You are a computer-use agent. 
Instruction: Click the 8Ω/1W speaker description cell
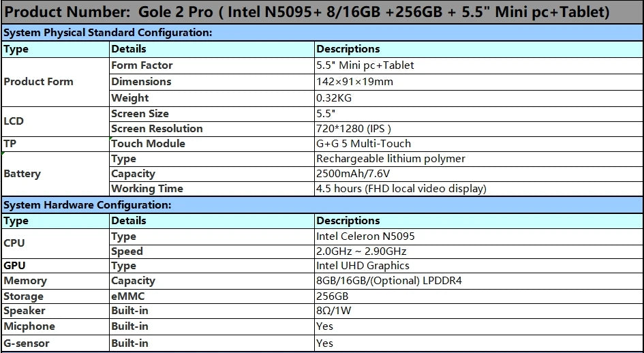(x=333, y=311)
